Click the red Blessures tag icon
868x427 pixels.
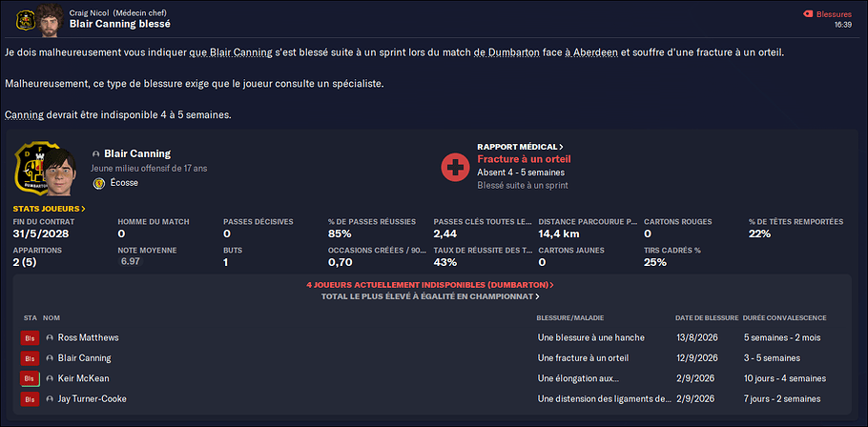[x=808, y=14]
